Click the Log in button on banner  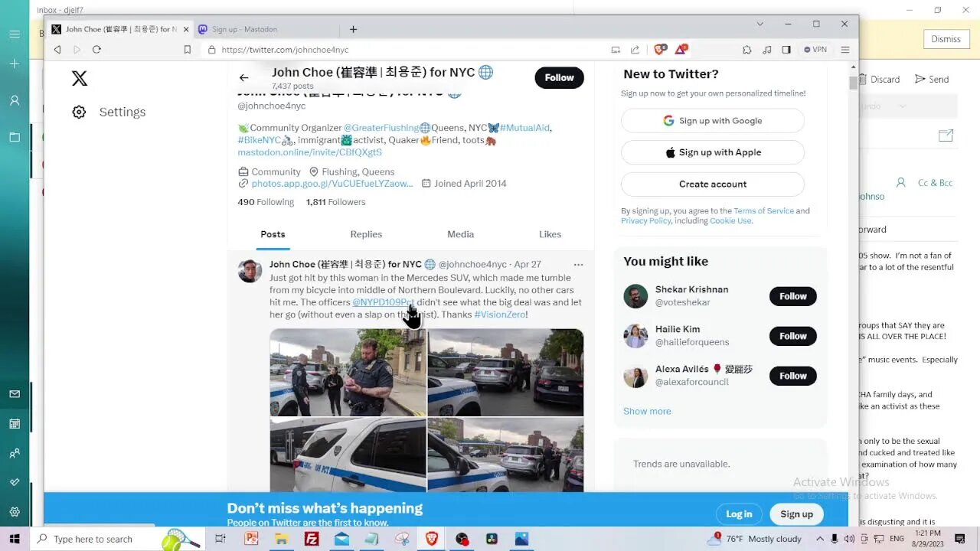[739, 514]
